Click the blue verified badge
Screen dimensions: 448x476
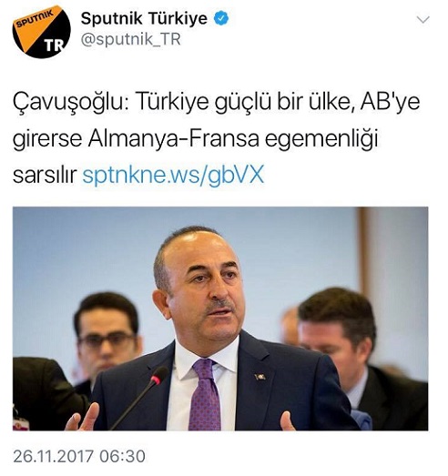(x=221, y=19)
